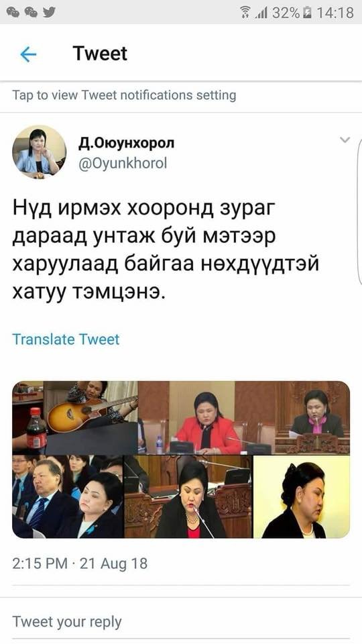Image resolution: width=362 pixels, height=644 pixels.
Task: Open Д.Оюунхорол profile avatar
Action: (x=39, y=152)
